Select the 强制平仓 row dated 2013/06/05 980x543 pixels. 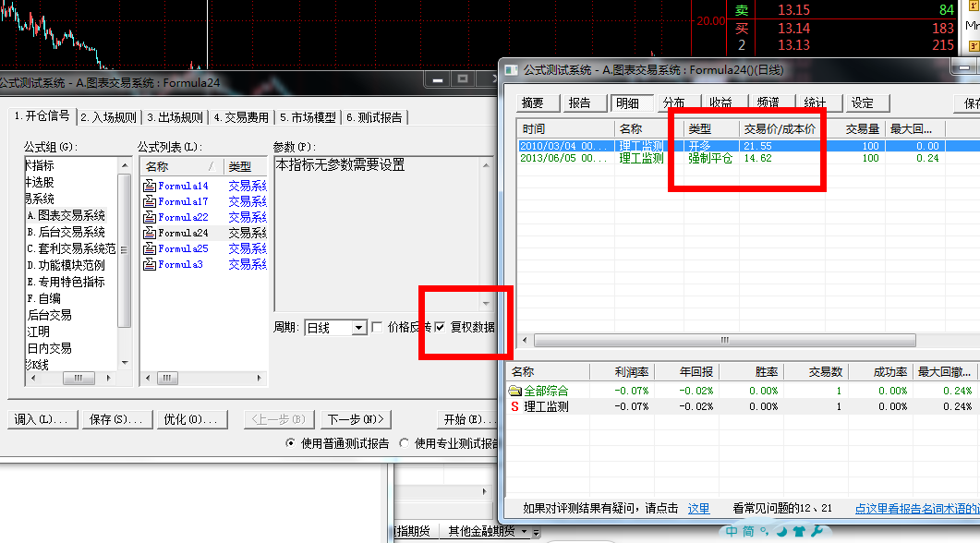click(x=747, y=158)
